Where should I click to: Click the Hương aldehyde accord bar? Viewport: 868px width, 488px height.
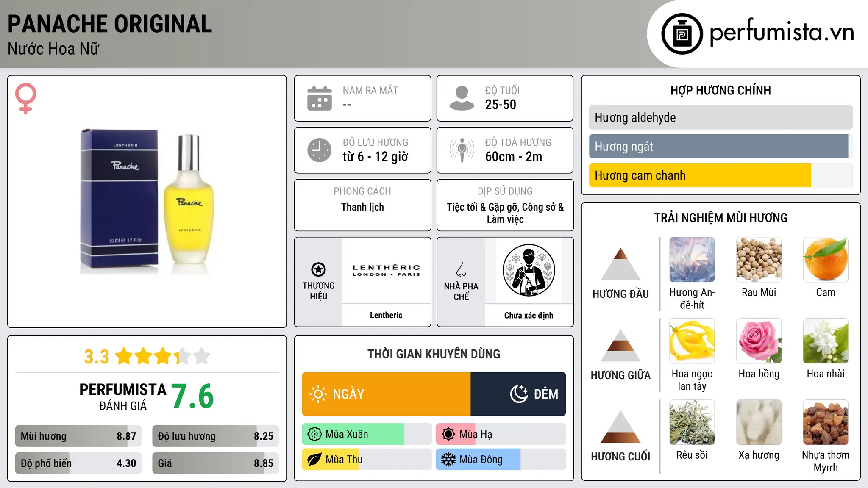721,117
